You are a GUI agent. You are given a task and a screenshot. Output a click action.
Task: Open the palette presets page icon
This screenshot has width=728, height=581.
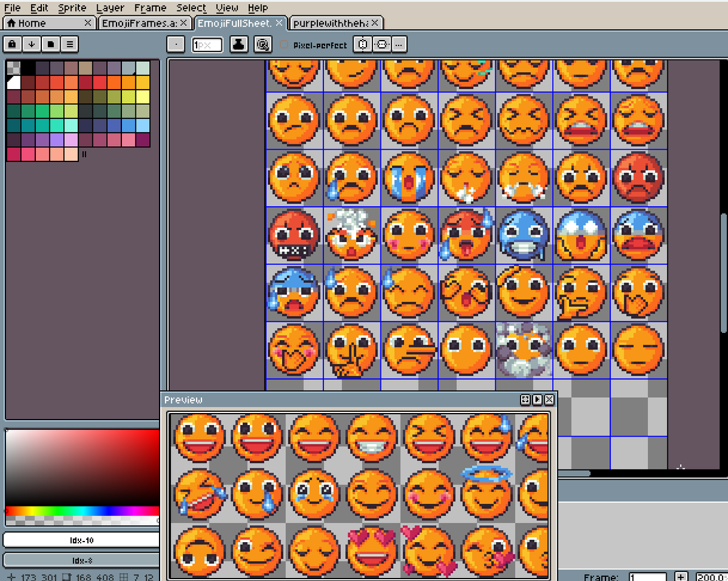click(51, 44)
